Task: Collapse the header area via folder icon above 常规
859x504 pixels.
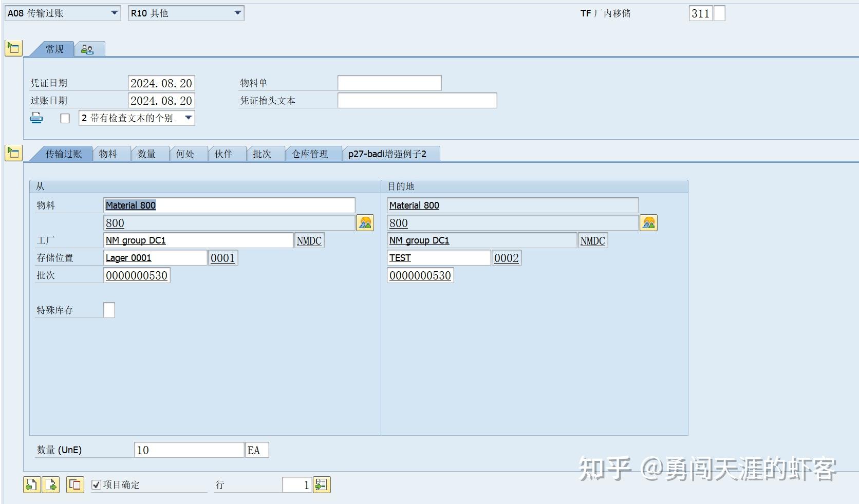Action: (14, 48)
